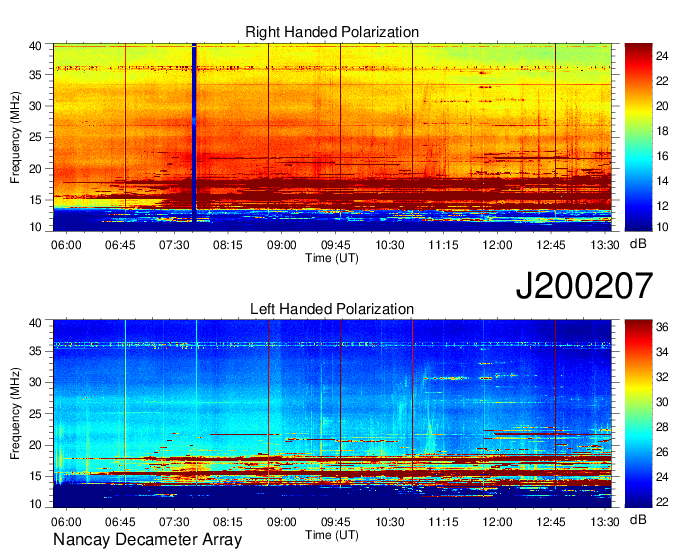
Task: Click the 20 MHz tick of Right Handed plot
Action: pyautogui.click(x=35, y=169)
